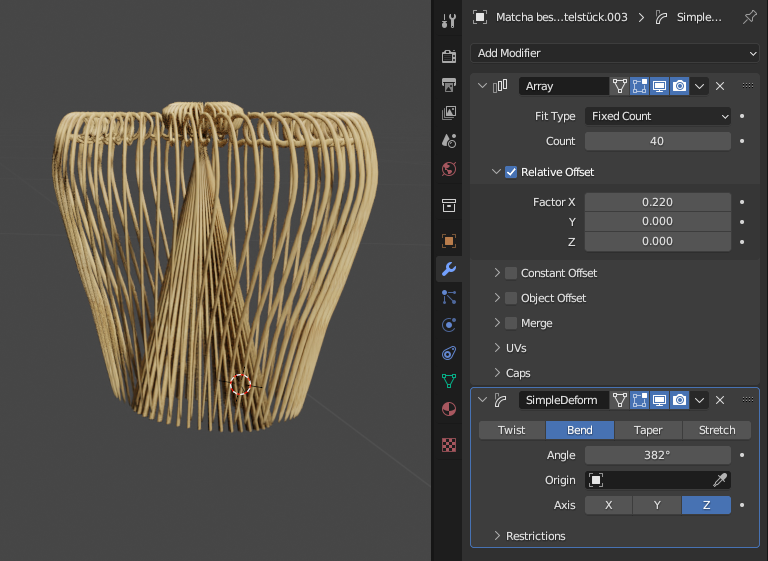Open the Physics properties tab
Image resolution: width=768 pixels, height=561 pixels.
449,324
